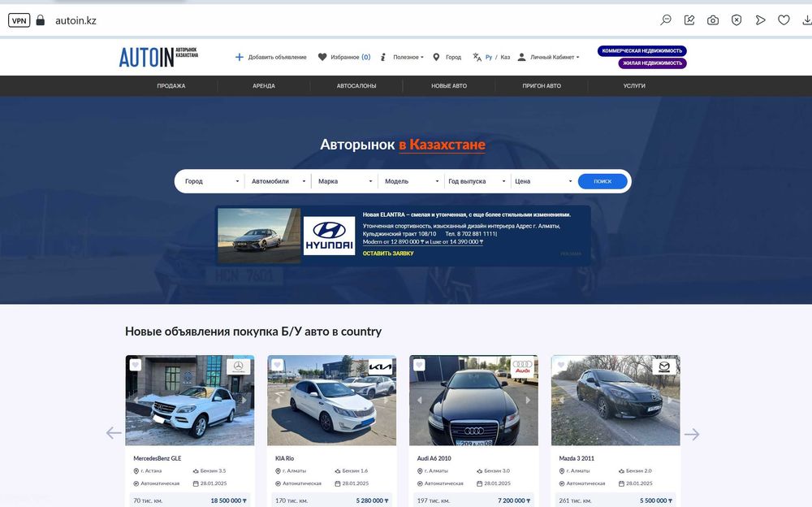The image size is (812, 507).
Task: Favorite the MercedesBenz GLE listing
Action: [x=135, y=365]
